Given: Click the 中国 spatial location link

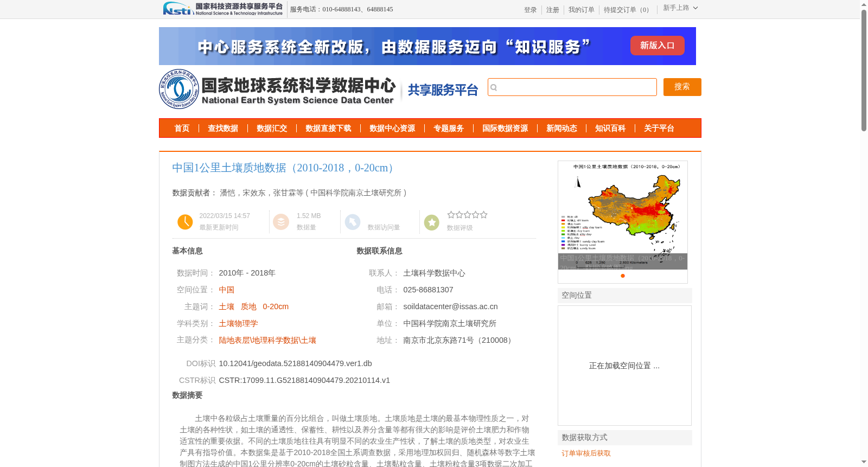Looking at the screenshot, I should tap(227, 290).
